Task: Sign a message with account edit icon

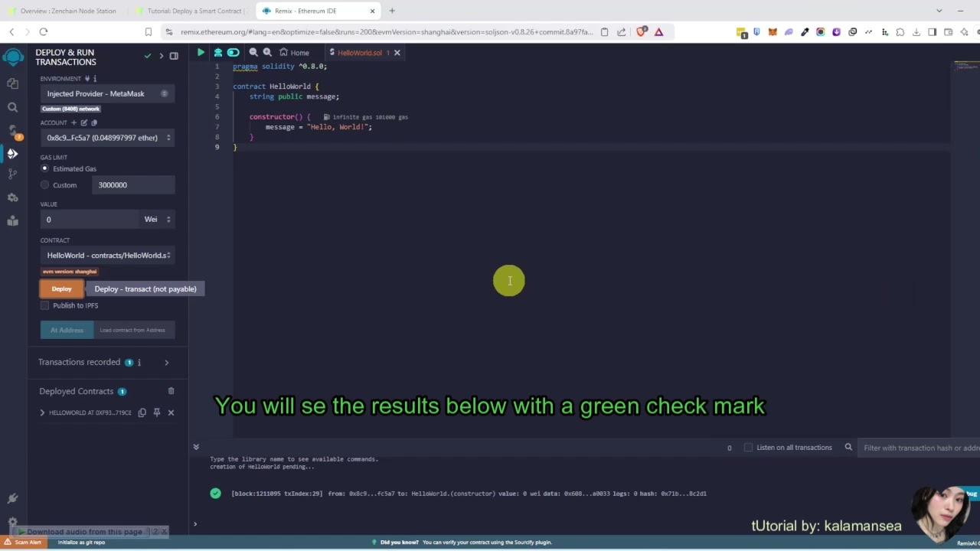Action: (84, 122)
